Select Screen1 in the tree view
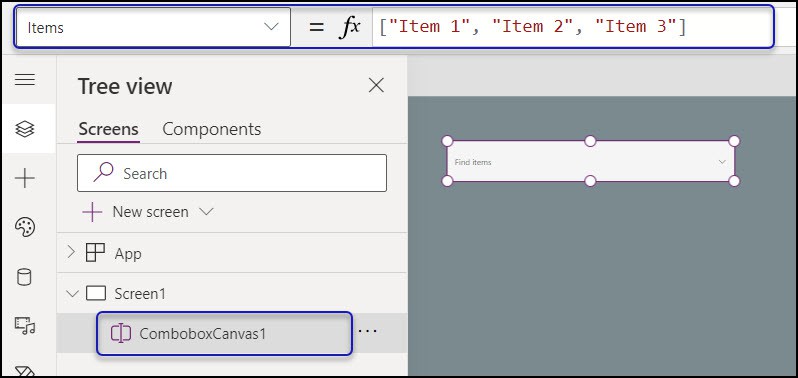The image size is (798, 378). [140, 294]
